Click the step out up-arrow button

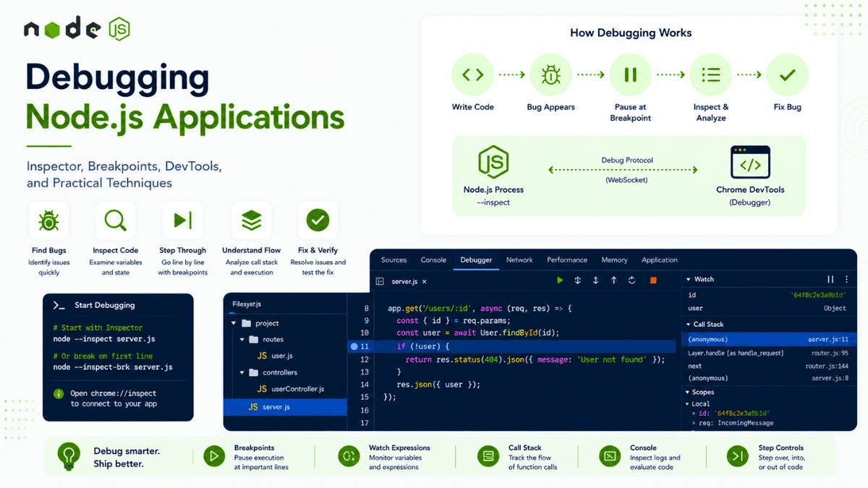click(614, 280)
